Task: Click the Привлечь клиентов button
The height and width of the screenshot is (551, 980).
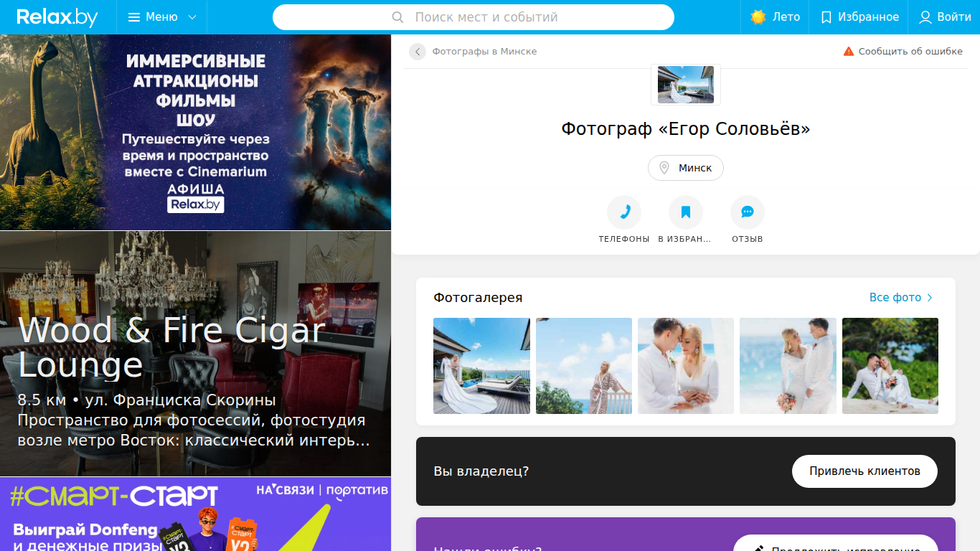Action: 864,471
